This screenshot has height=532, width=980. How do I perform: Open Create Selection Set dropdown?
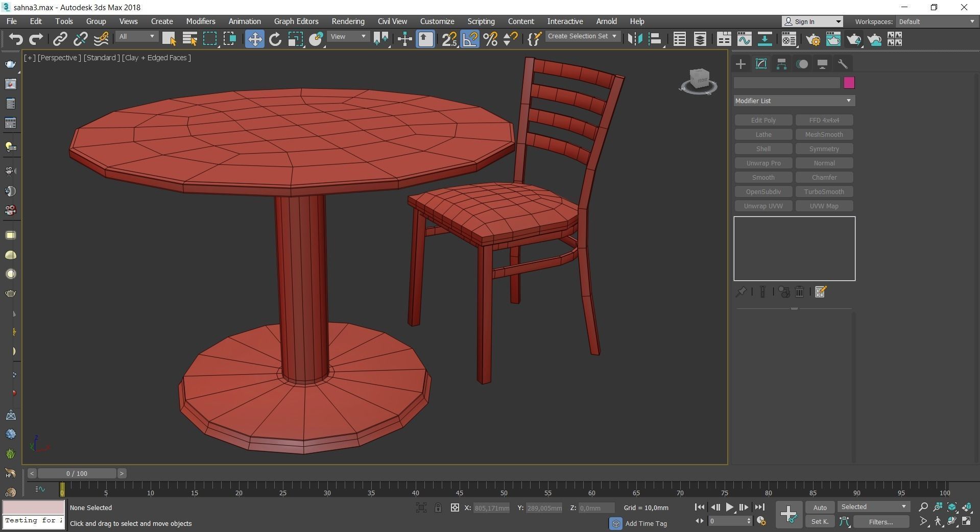tap(583, 36)
